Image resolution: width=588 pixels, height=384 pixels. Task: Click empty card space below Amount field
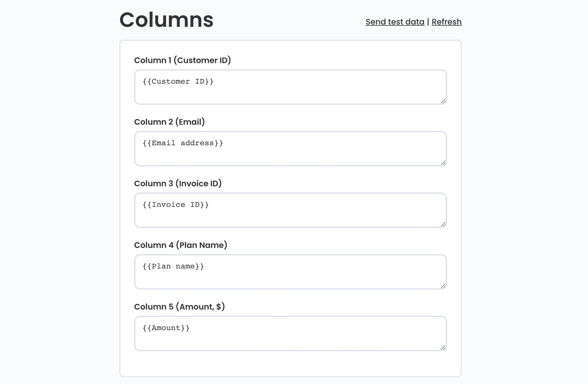(290, 364)
